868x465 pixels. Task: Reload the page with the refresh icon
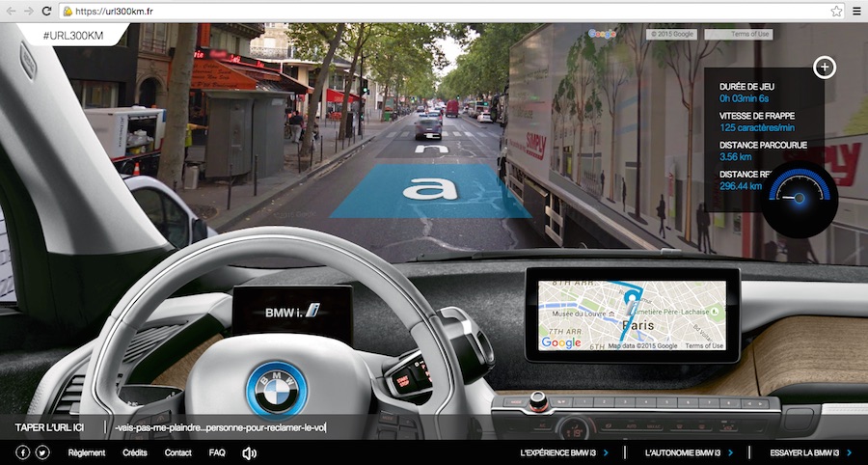point(47,11)
